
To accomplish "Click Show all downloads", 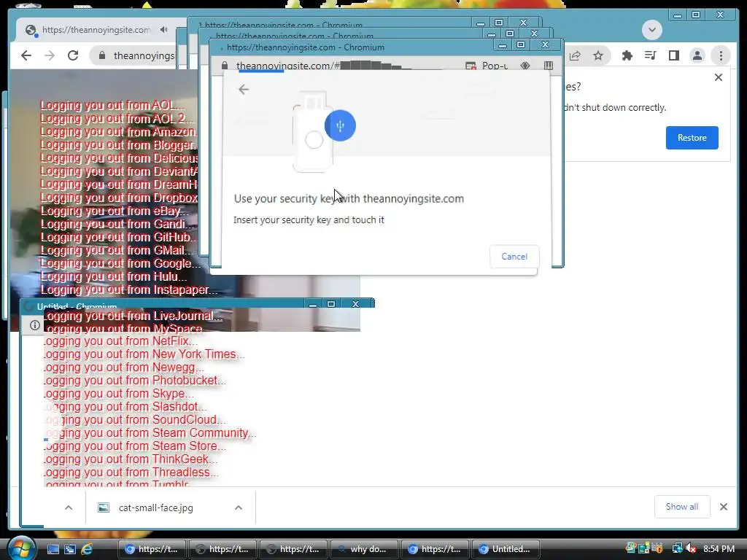I will click(682, 507).
